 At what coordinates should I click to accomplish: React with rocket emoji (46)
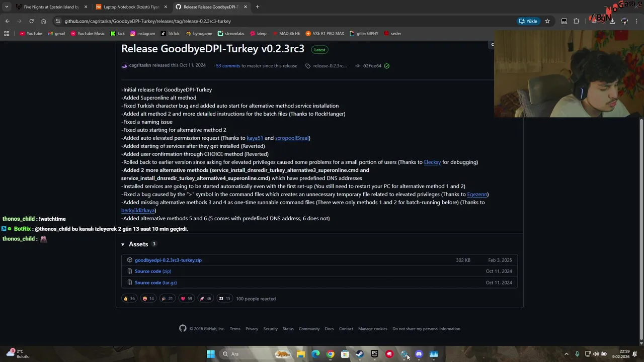pyautogui.click(x=205, y=299)
